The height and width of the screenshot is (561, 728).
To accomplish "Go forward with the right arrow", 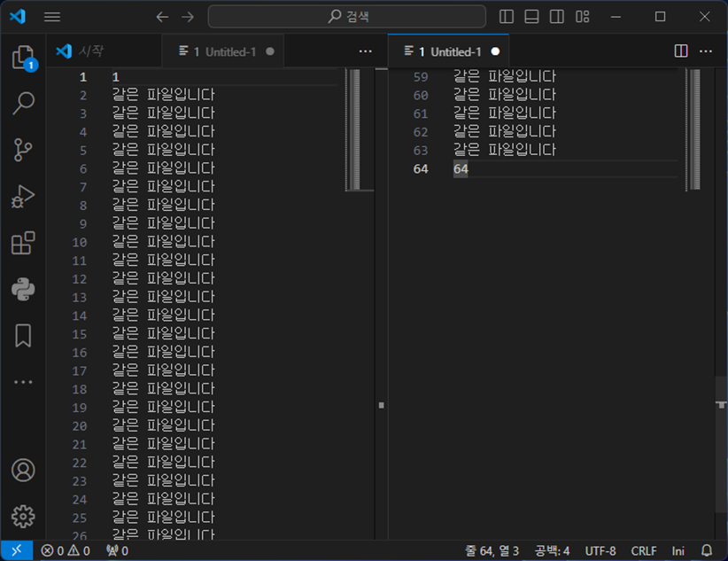I will pyautogui.click(x=188, y=17).
